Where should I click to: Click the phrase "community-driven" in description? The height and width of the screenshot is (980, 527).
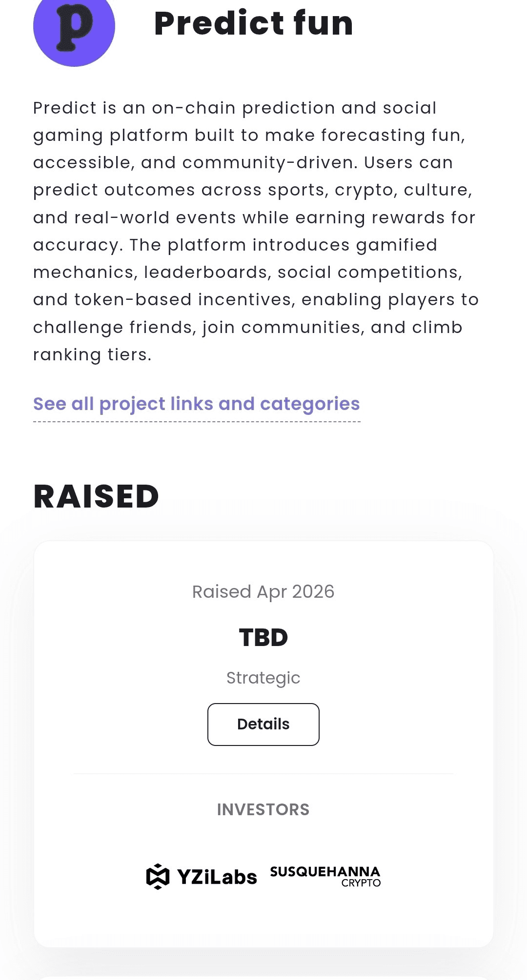point(270,163)
